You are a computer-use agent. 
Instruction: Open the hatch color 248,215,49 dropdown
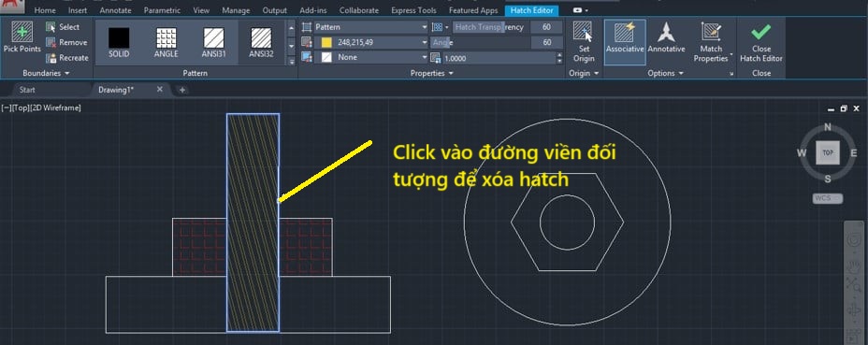(371, 42)
